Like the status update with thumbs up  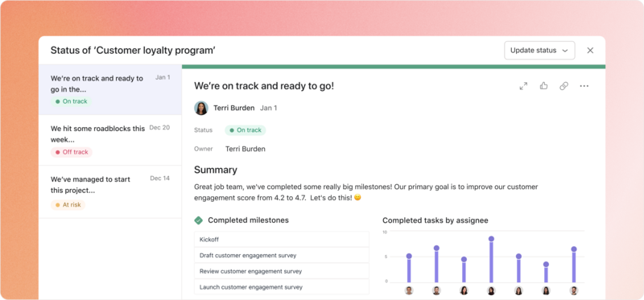tap(544, 86)
